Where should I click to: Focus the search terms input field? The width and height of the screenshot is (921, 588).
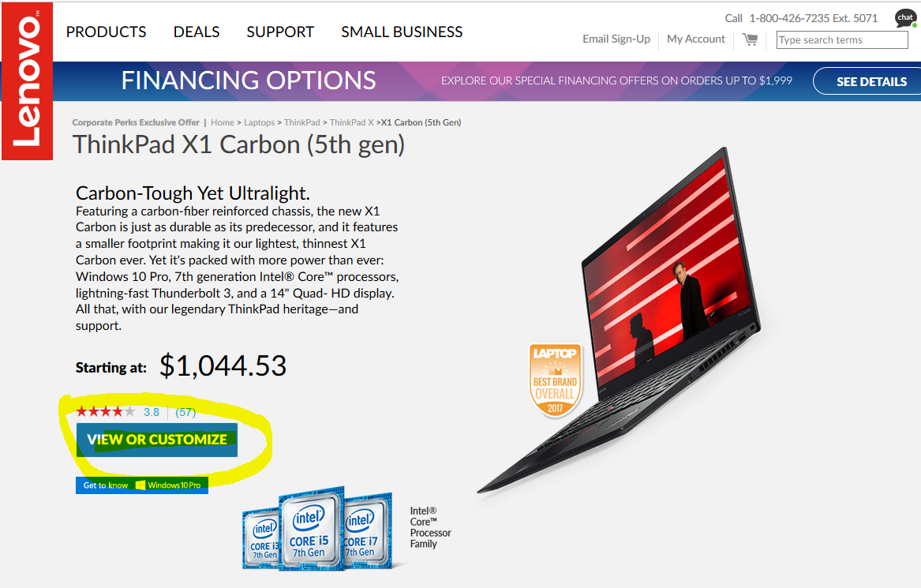pyautogui.click(x=842, y=40)
